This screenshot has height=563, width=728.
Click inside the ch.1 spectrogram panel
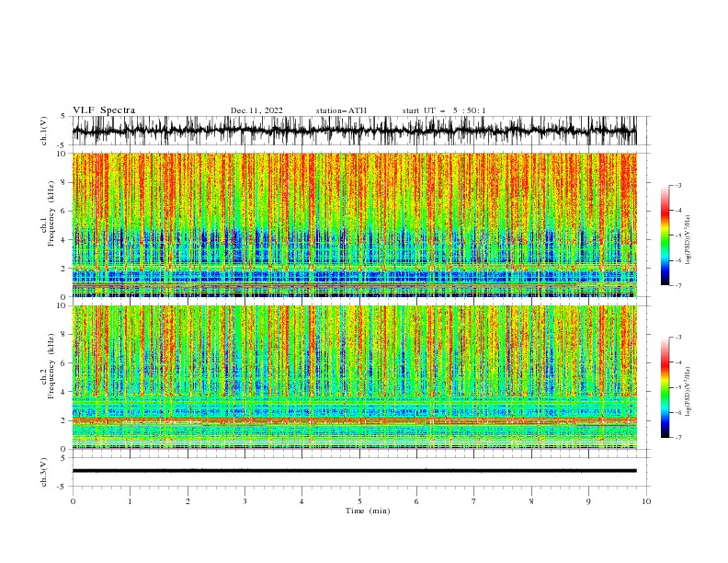coord(354,224)
